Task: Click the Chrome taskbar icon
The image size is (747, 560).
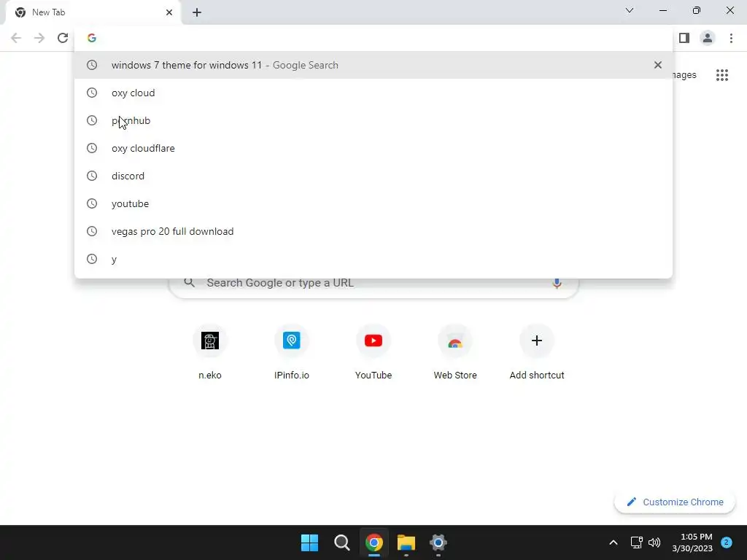Action: tap(374, 542)
